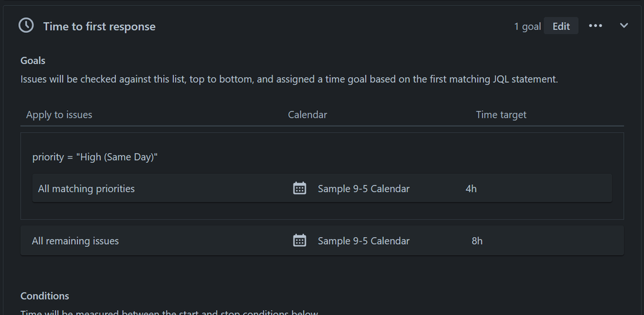This screenshot has height=315, width=644.
Task: Select the 8h time target
Action: pos(477,241)
